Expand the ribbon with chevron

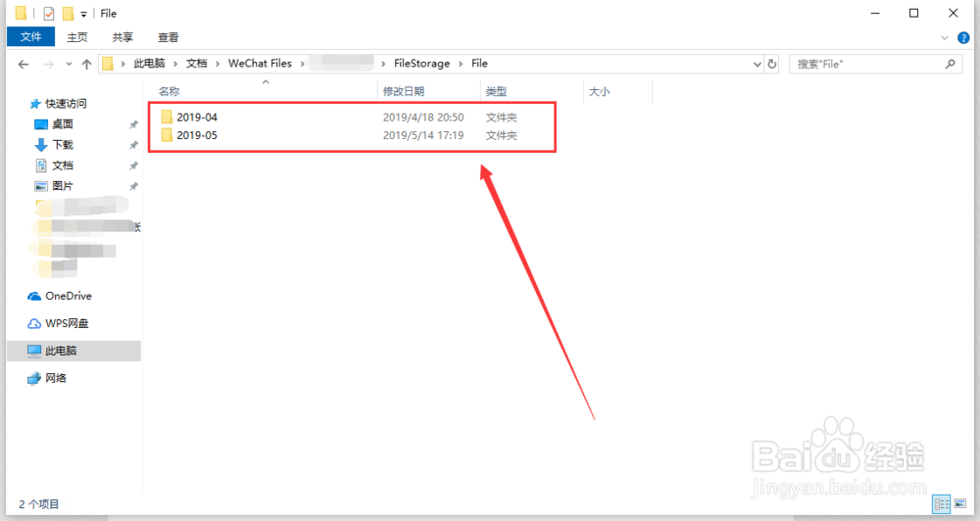(945, 38)
